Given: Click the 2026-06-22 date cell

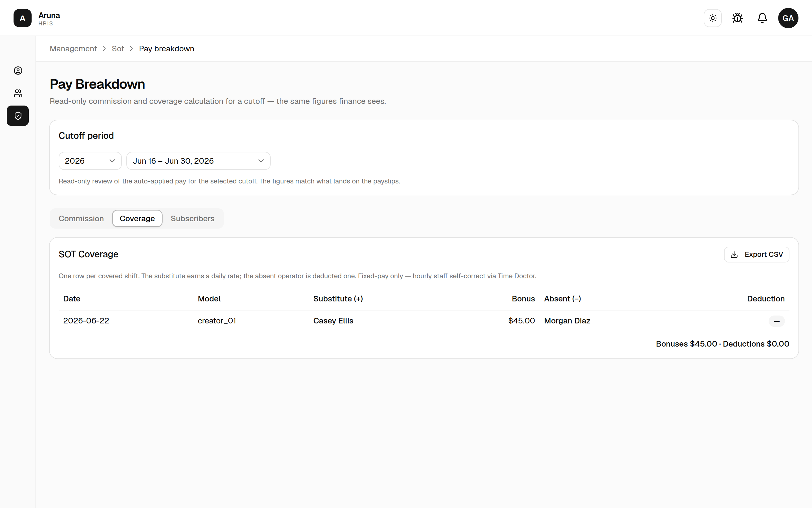Looking at the screenshot, I should coord(86,321).
